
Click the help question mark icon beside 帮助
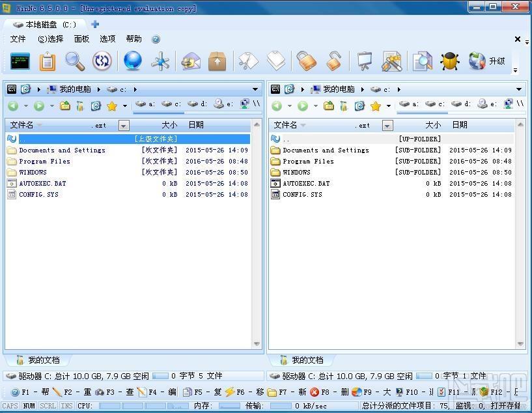(156, 39)
